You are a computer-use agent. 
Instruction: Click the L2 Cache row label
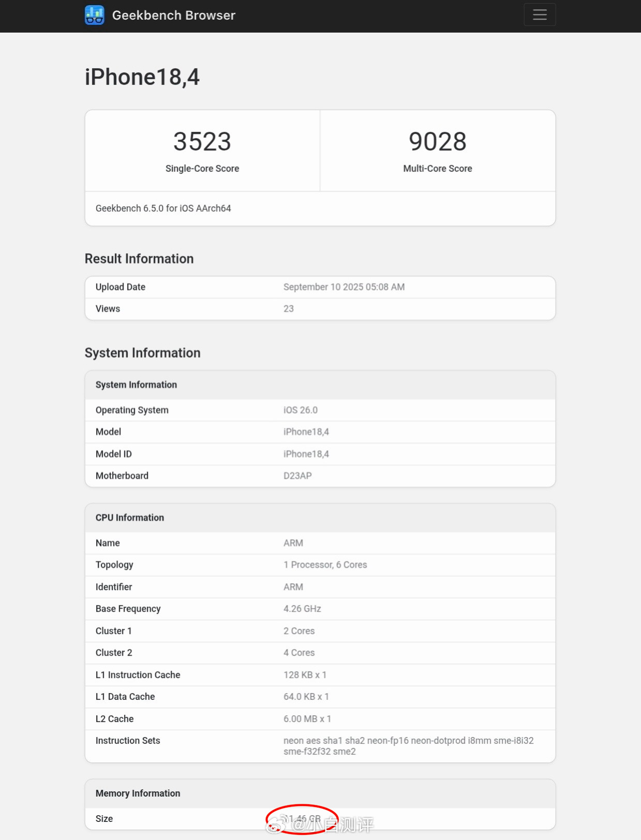coord(115,719)
